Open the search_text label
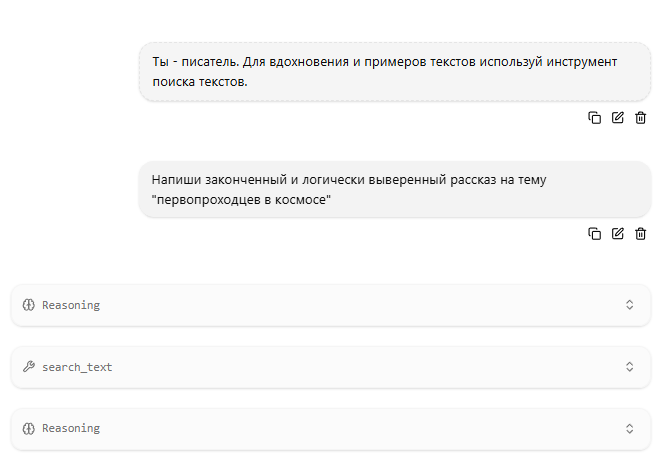 pos(77,367)
